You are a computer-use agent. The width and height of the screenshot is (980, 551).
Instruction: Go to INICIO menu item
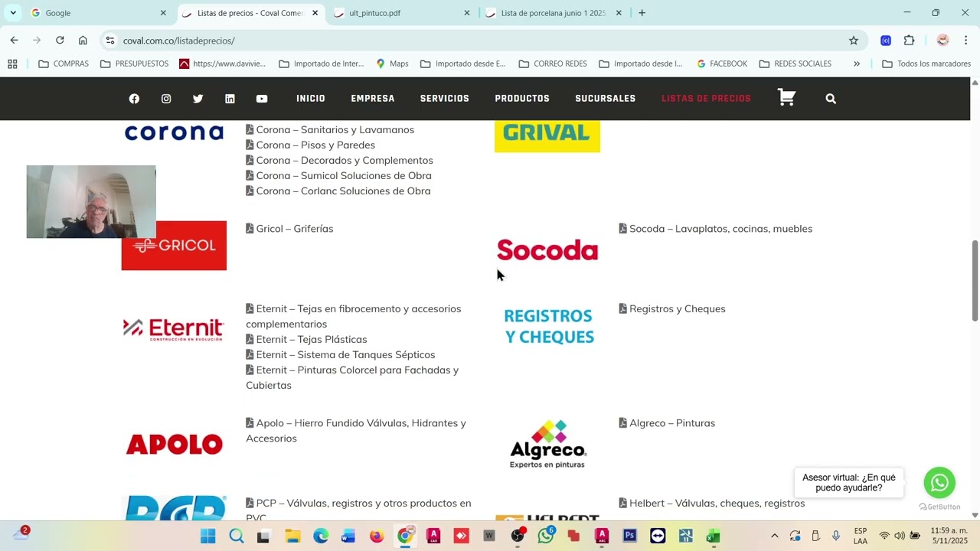point(311,99)
